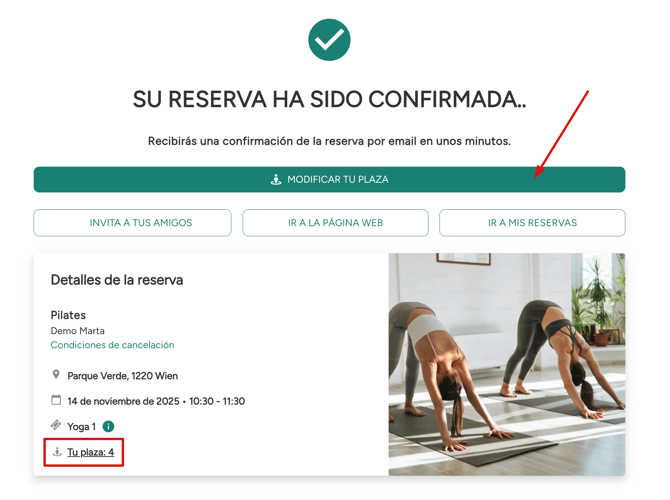The height and width of the screenshot is (500, 670).
Task: Go to IR A MIS RESERVAS
Action: pyautogui.click(x=532, y=223)
